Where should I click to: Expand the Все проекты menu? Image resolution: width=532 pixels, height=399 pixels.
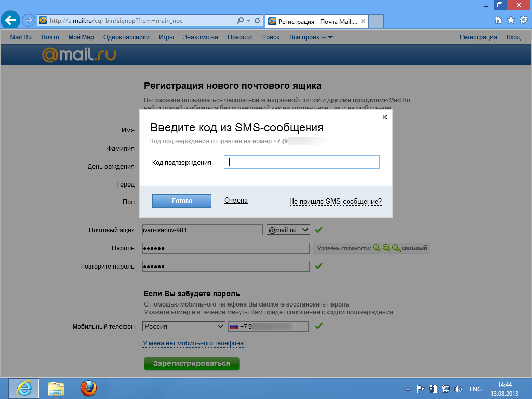(311, 37)
